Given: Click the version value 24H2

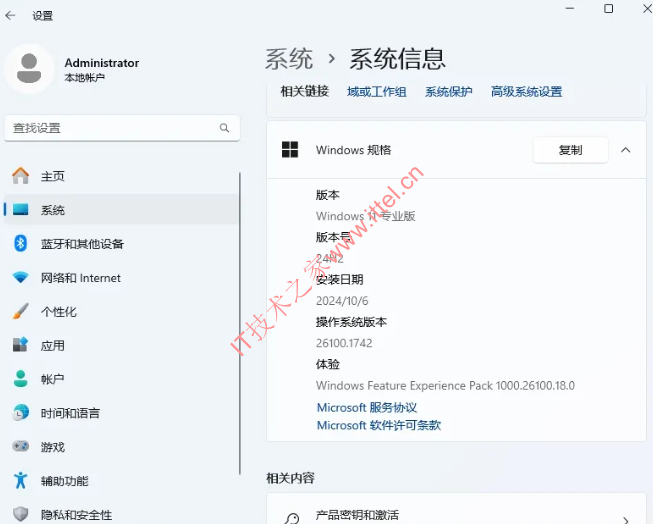Looking at the screenshot, I should pos(329,259).
